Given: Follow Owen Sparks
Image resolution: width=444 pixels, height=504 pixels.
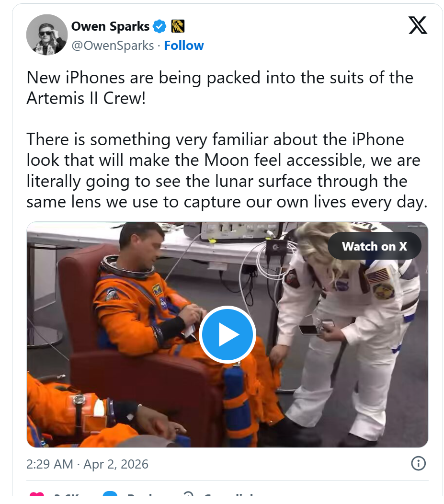Looking at the screenshot, I should pyautogui.click(x=184, y=46).
